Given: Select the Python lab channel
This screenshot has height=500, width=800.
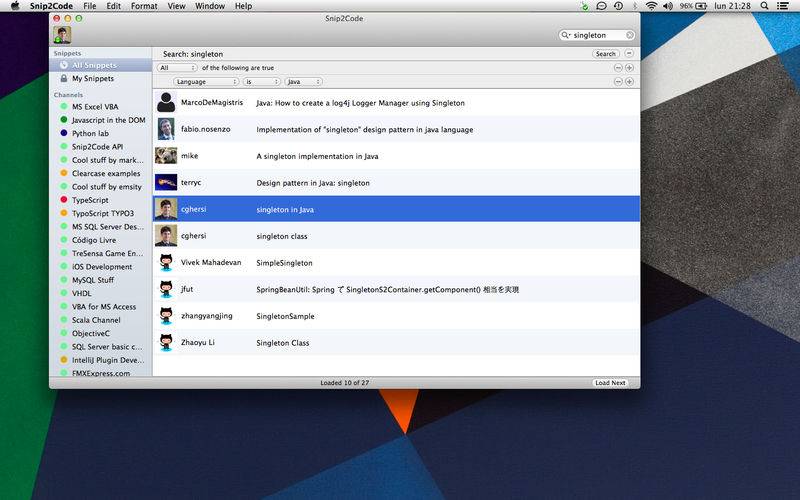Looking at the screenshot, I should pos(90,133).
